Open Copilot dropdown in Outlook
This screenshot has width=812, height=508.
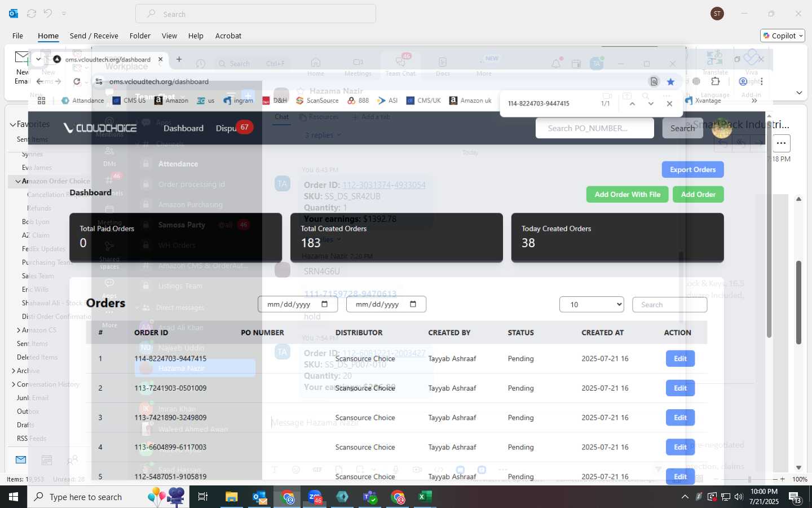point(783,36)
